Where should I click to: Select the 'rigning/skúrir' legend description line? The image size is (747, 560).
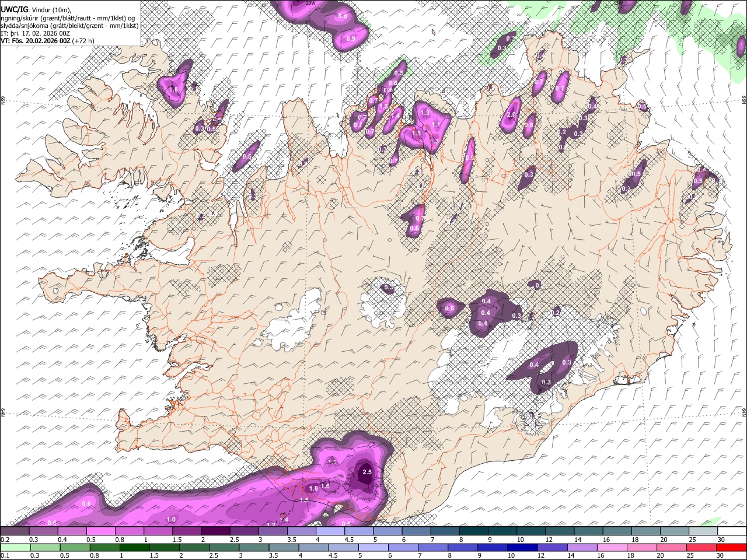point(68,19)
